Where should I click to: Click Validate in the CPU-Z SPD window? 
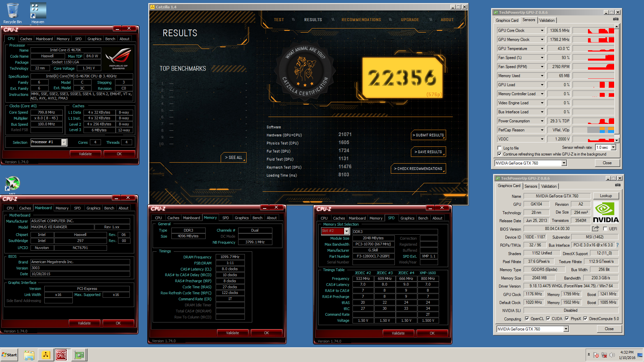(x=398, y=333)
